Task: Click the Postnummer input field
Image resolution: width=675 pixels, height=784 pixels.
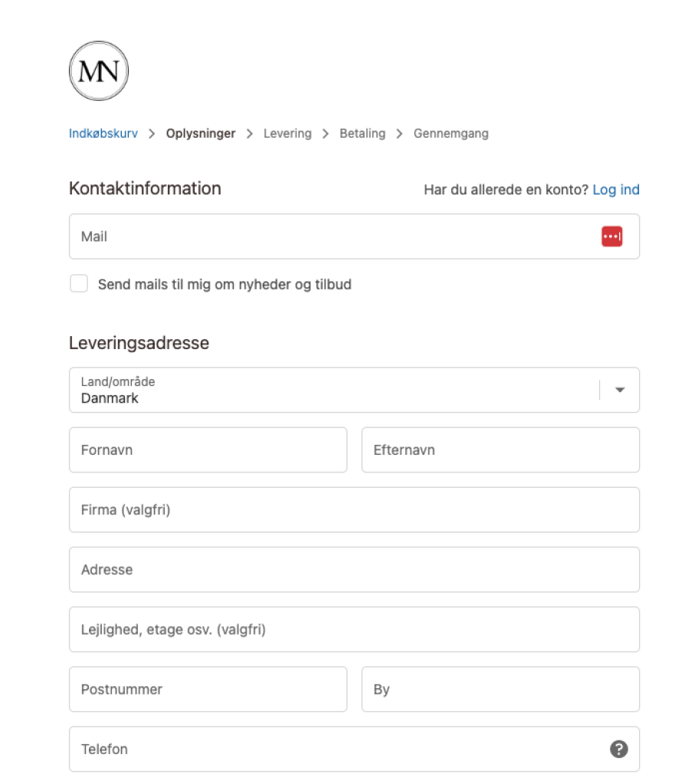Action: point(208,689)
